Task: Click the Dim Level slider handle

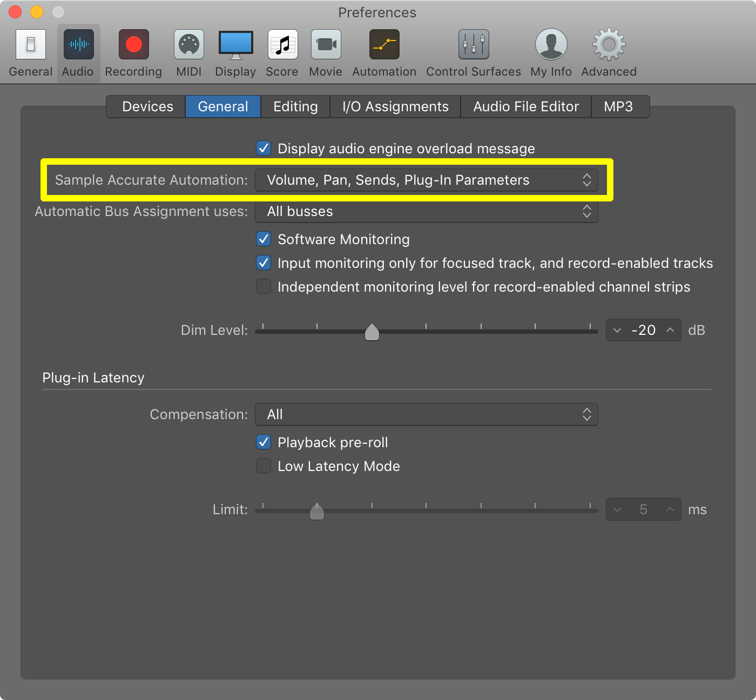Action: (372, 332)
